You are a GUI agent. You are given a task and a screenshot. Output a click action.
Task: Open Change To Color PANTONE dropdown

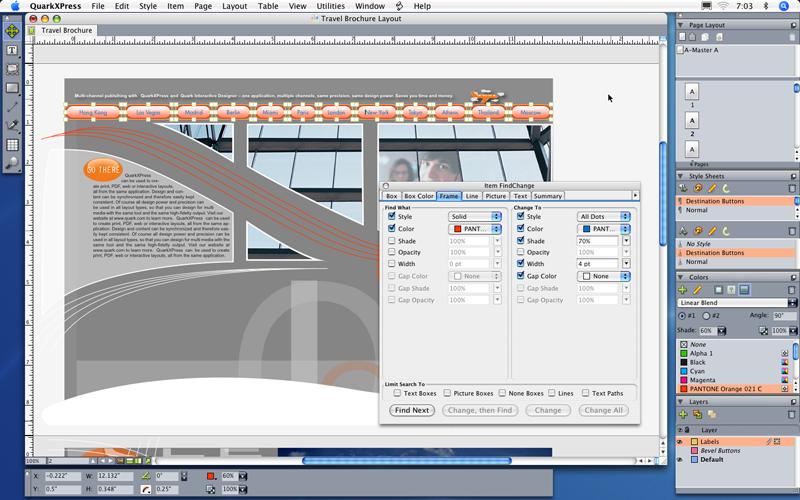(x=604, y=229)
